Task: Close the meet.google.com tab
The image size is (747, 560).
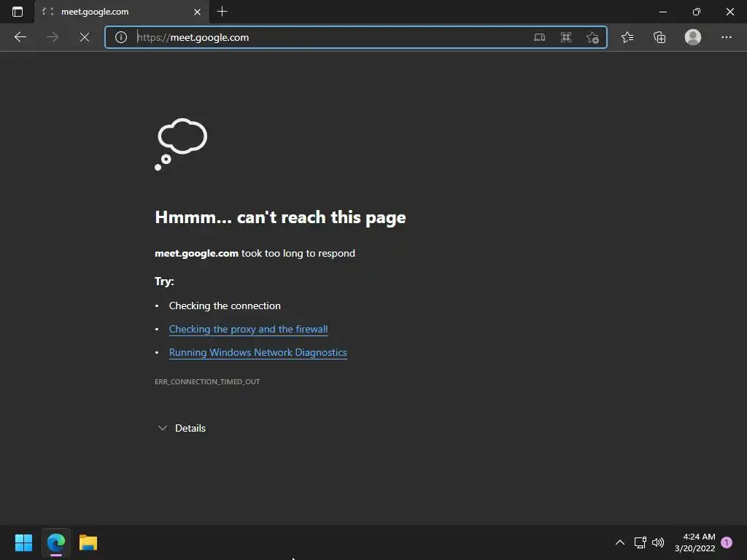Action: tap(197, 12)
